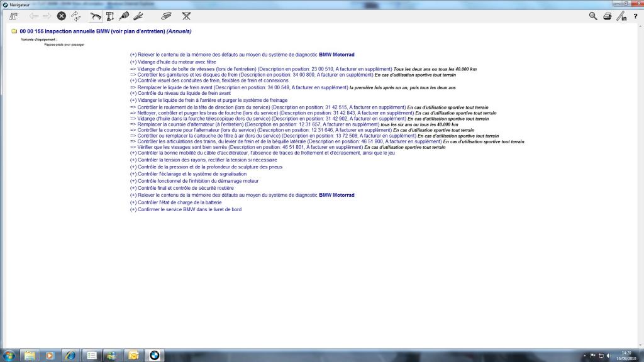The height and width of the screenshot is (362, 644).
Task: Click the 'Variante d'équipement' label
Action: 38,40
